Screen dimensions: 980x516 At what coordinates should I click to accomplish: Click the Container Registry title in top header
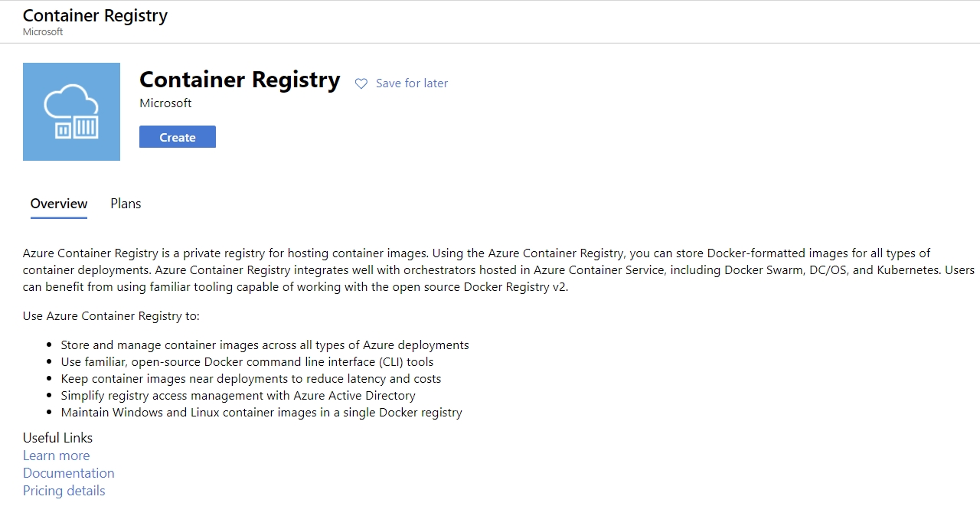tap(95, 15)
